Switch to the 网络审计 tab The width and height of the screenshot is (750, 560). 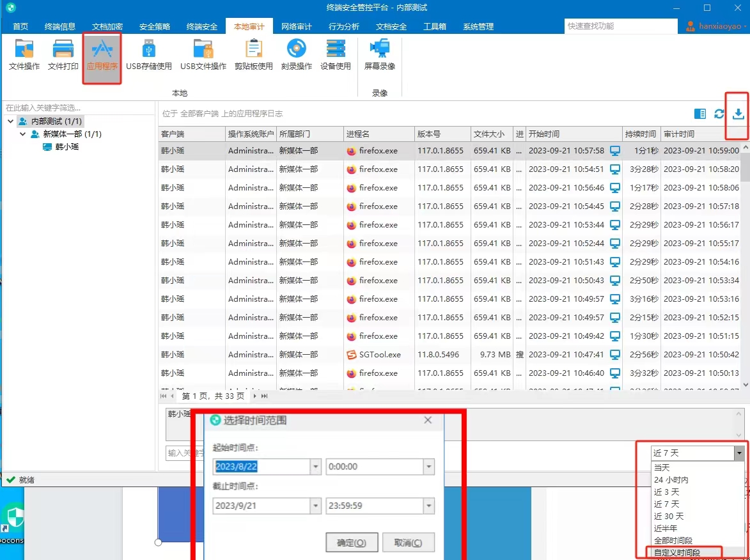tap(297, 27)
